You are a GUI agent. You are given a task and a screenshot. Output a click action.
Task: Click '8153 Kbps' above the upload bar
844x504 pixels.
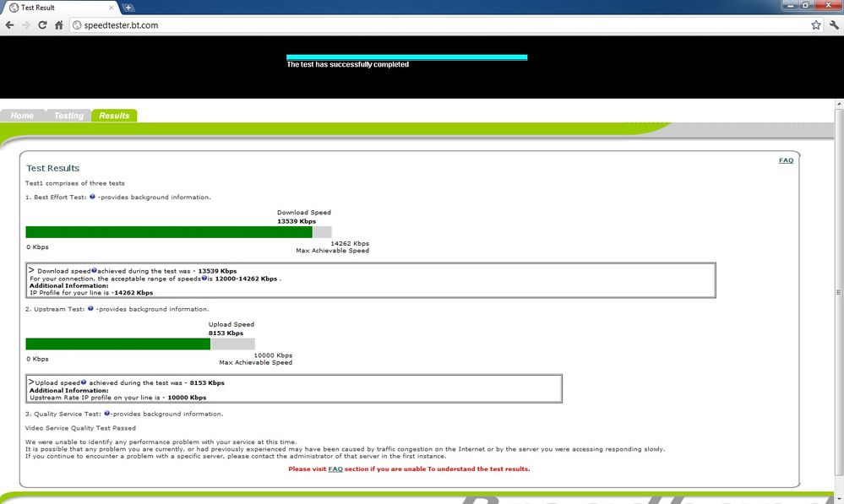point(226,333)
